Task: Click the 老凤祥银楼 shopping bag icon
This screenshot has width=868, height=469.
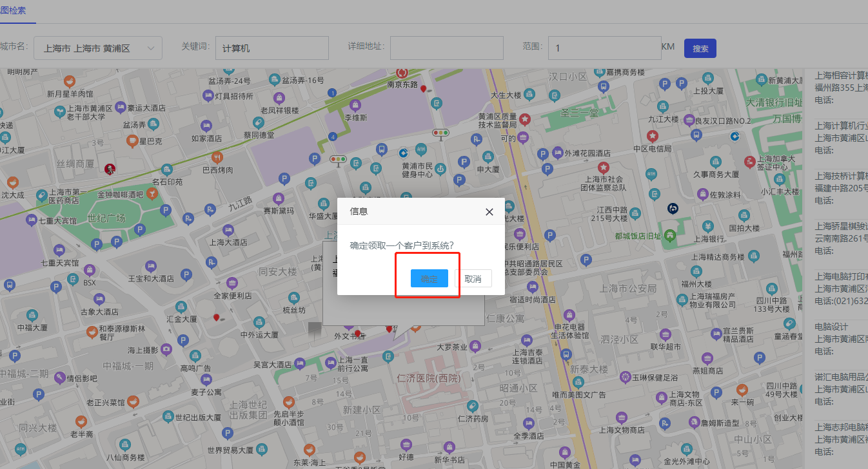Action: 279,99
